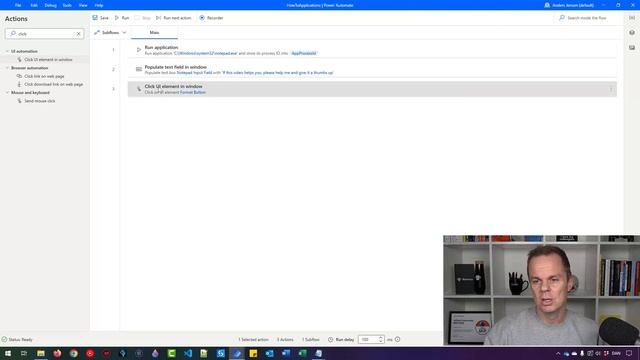Open Word from the taskbar
The height and width of the screenshot is (360, 640).
[x=286, y=353]
